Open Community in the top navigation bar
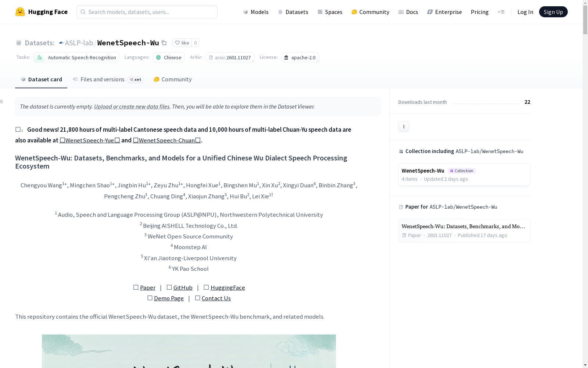The width and height of the screenshot is (588, 368). pyautogui.click(x=370, y=12)
